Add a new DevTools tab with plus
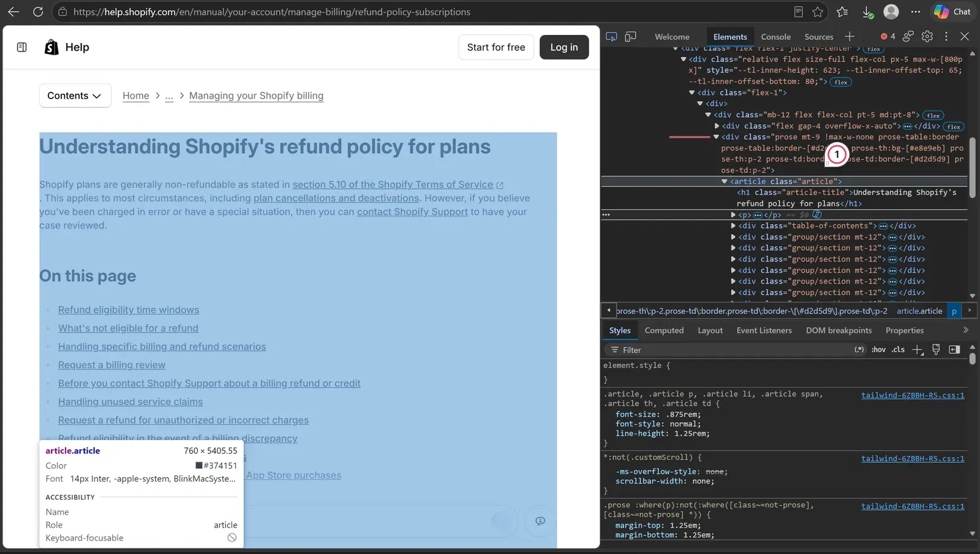The width and height of the screenshot is (980, 554). pyautogui.click(x=850, y=37)
